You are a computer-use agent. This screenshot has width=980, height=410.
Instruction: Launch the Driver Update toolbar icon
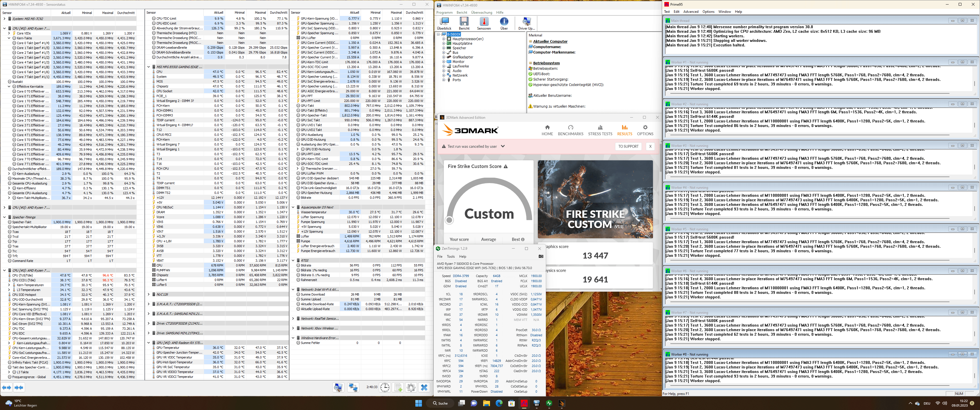click(526, 23)
